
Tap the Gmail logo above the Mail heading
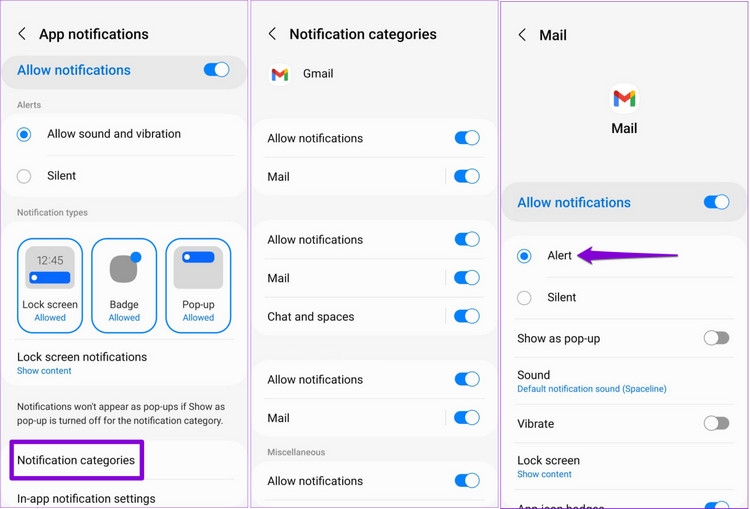[x=624, y=99]
